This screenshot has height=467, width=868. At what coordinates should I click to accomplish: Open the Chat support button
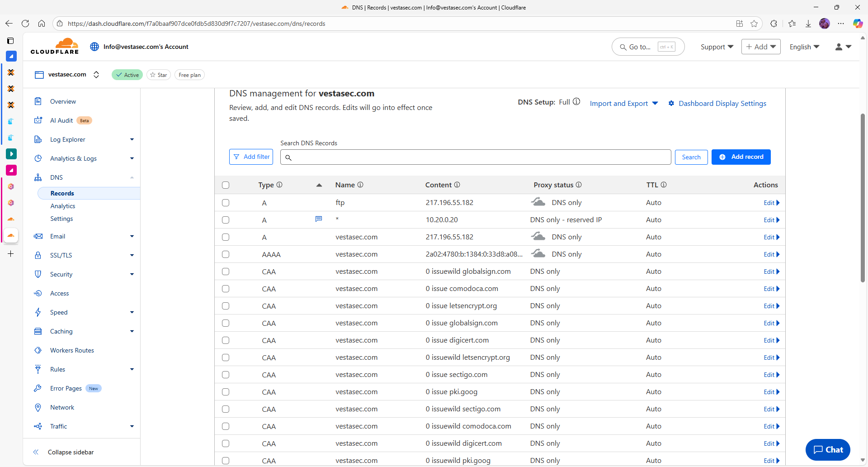click(828, 449)
